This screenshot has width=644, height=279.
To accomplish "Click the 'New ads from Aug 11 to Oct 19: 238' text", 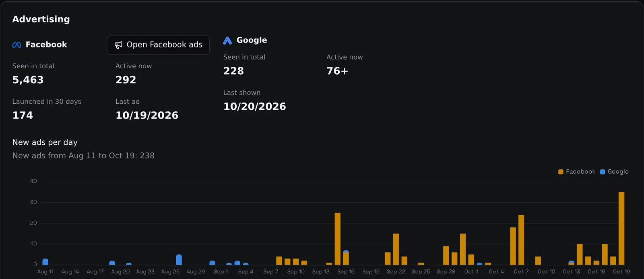I will point(83,156).
